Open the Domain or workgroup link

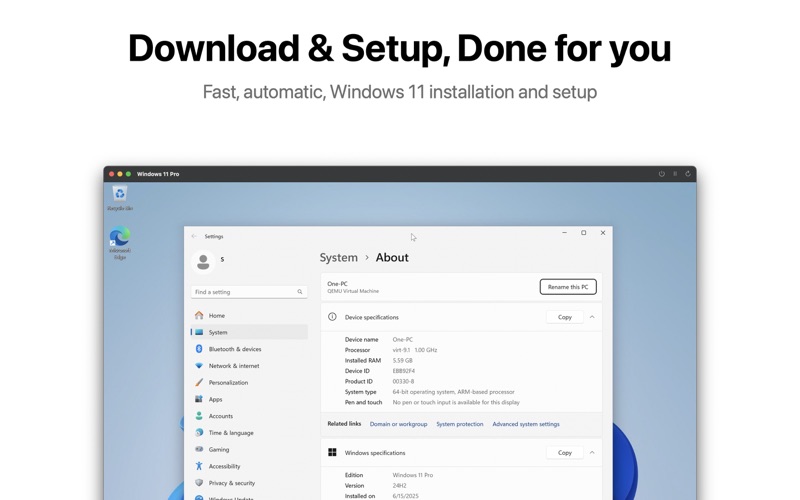pyautogui.click(x=398, y=424)
